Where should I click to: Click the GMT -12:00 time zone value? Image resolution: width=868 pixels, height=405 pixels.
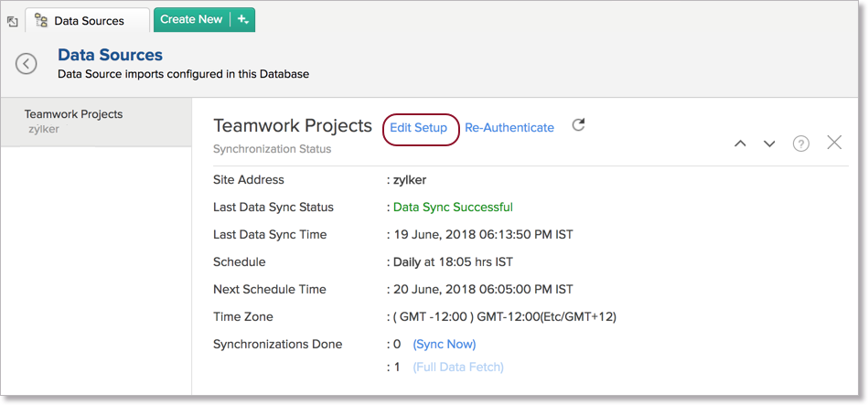[x=505, y=317]
